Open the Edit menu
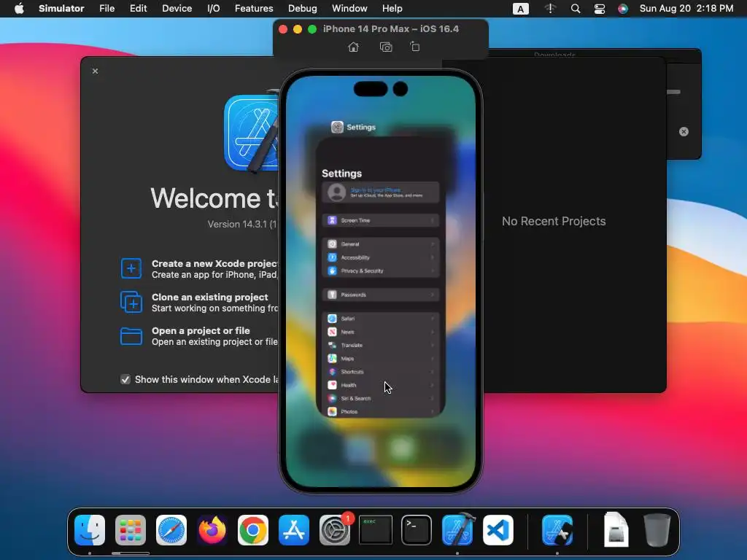The width and height of the screenshot is (747, 560). [138, 9]
